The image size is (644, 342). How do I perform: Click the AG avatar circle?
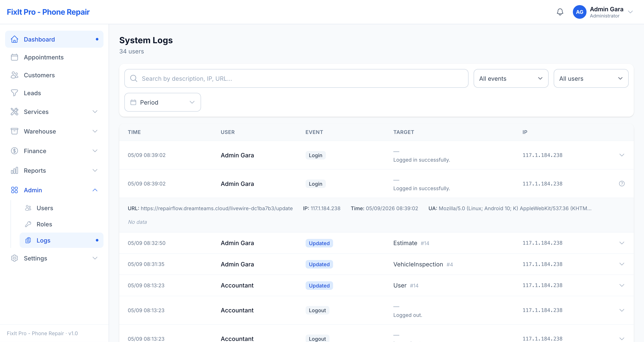tap(579, 12)
